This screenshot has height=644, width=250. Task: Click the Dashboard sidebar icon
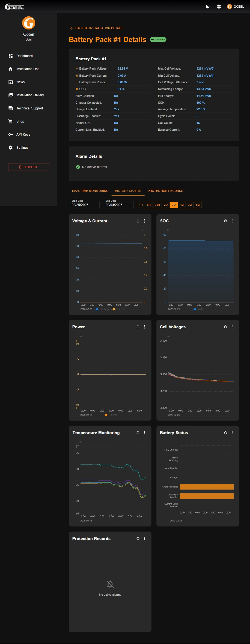(x=11, y=56)
